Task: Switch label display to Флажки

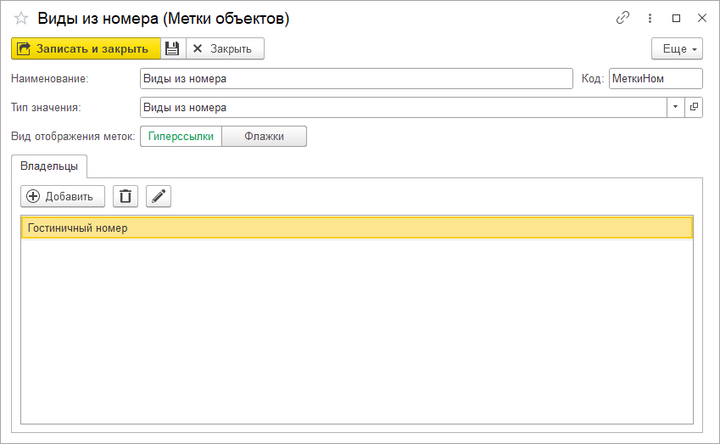Action: (264, 136)
